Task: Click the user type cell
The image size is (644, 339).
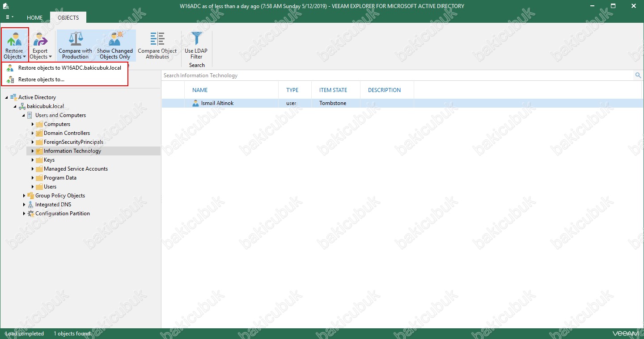Action: click(x=291, y=103)
